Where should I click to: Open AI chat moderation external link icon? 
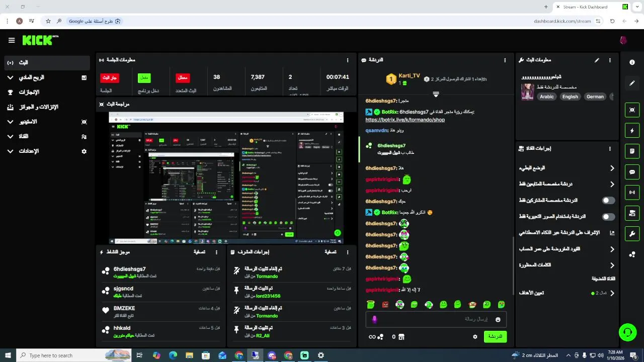[x=612, y=233]
